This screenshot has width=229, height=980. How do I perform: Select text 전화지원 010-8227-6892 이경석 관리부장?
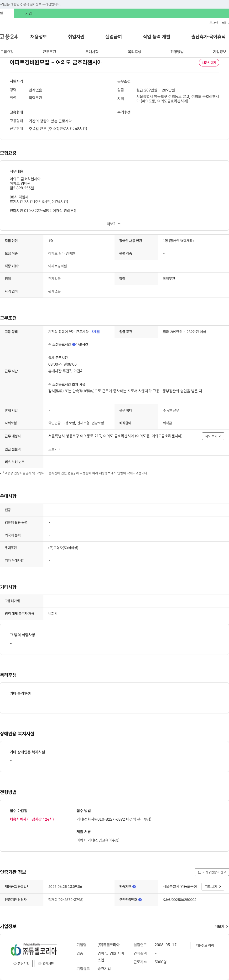tap(43, 210)
